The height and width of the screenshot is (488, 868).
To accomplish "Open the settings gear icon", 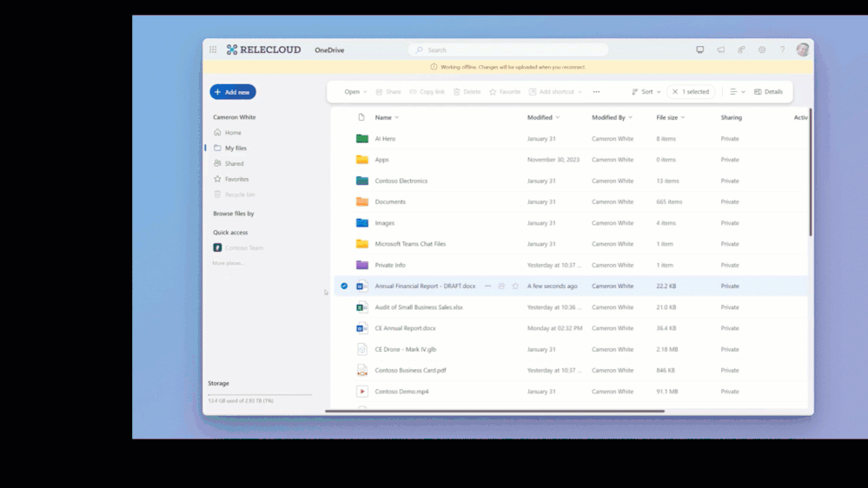I will pos(762,49).
